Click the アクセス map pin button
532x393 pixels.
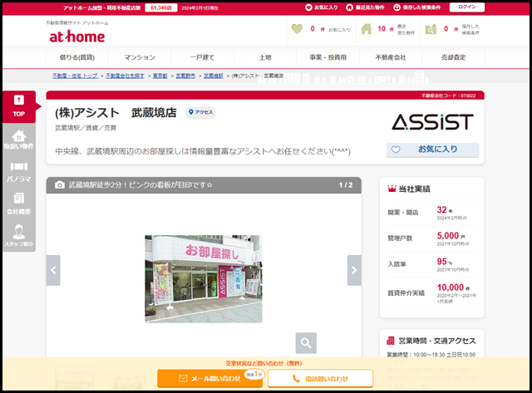pyautogui.click(x=201, y=112)
